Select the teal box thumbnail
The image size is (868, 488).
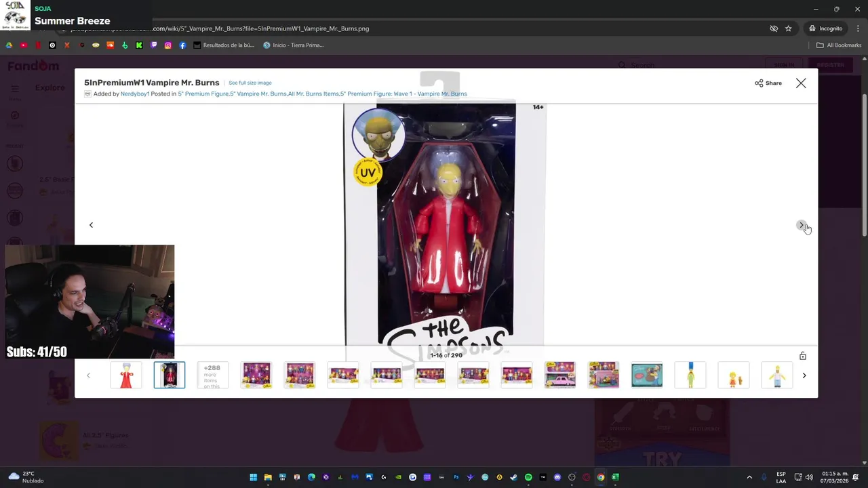[647, 375]
